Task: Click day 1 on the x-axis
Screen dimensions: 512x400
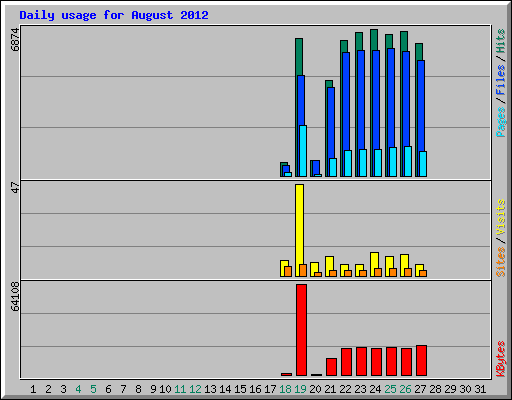Action: point(33,389)
